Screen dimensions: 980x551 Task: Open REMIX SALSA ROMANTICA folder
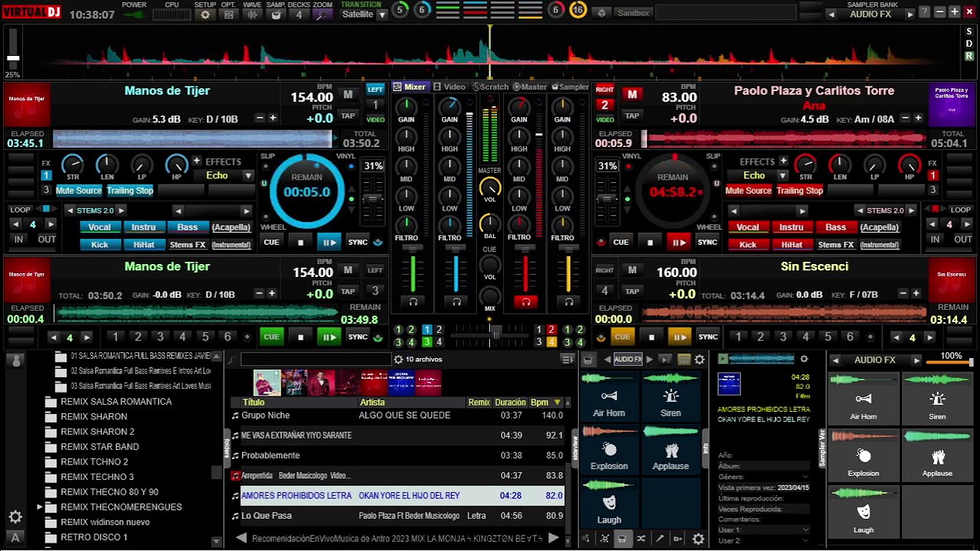click(x=116, y=402)
